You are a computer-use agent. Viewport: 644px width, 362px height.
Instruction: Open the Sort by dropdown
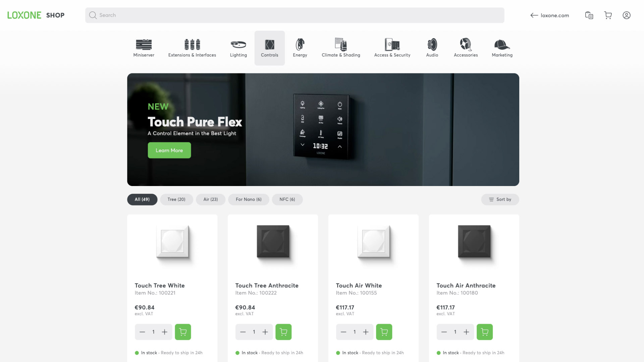pyautogui.click(x=500, y=199)
